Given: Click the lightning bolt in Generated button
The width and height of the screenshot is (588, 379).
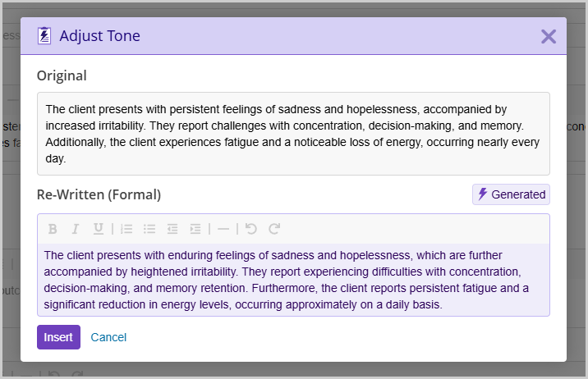Looking at the screenshot, I should [482, 194].
